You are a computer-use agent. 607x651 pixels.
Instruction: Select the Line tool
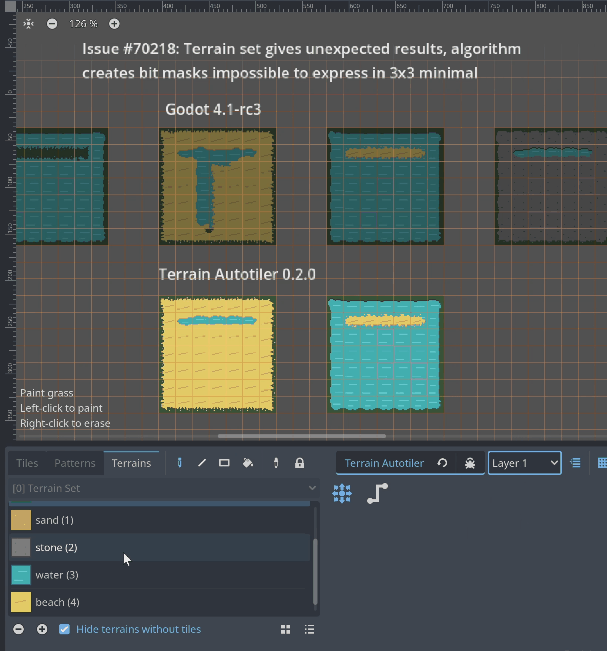click(x=202, y=463)
